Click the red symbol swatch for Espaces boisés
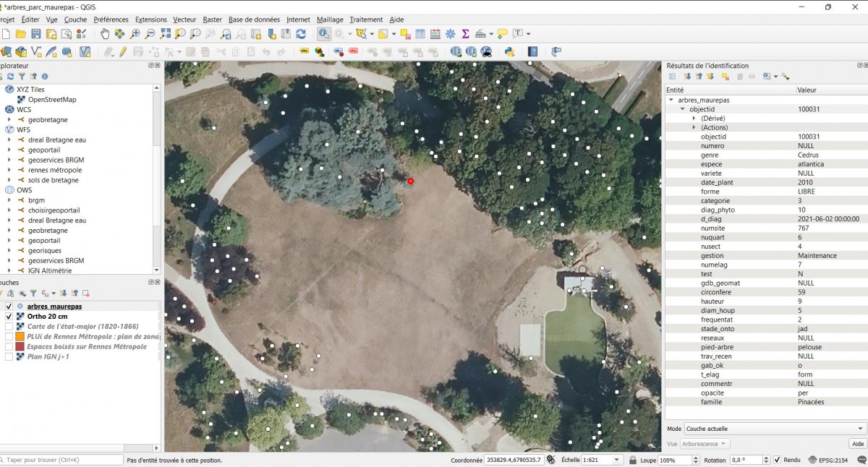This screenshot has width=868, height=467. pos(20,346)
